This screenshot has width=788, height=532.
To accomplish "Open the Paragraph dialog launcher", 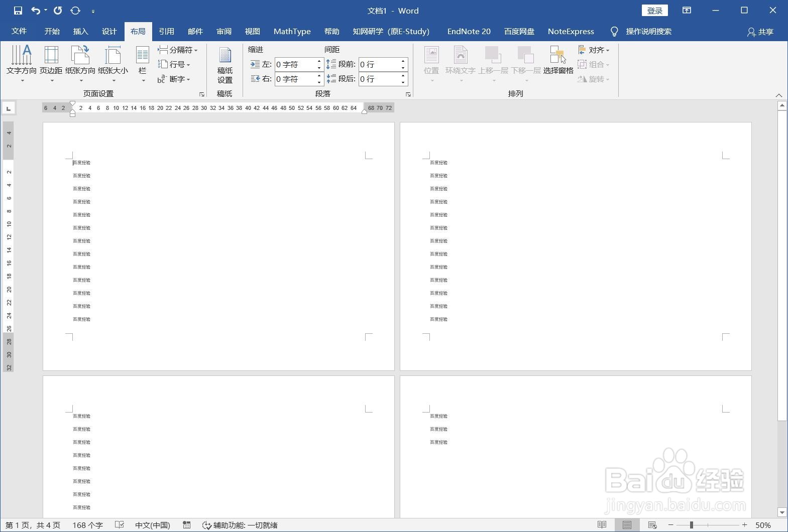I will coord(408,94).
